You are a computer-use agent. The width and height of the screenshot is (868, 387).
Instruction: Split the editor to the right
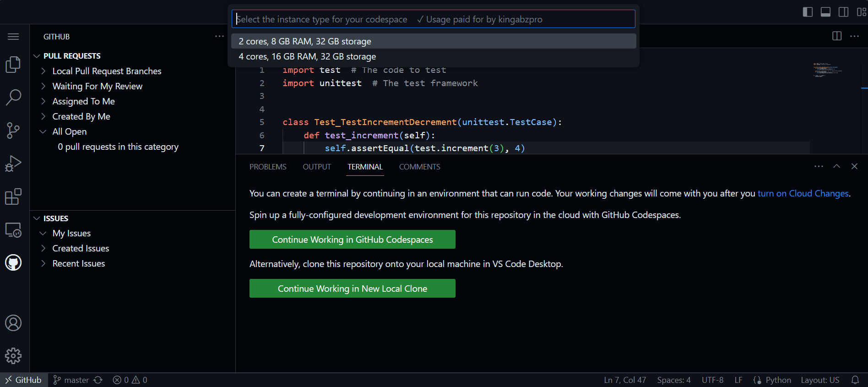[x=837, y=36]
